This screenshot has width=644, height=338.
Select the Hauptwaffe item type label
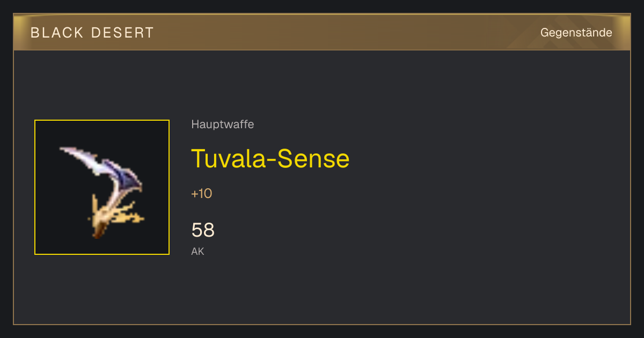[223, 124]
